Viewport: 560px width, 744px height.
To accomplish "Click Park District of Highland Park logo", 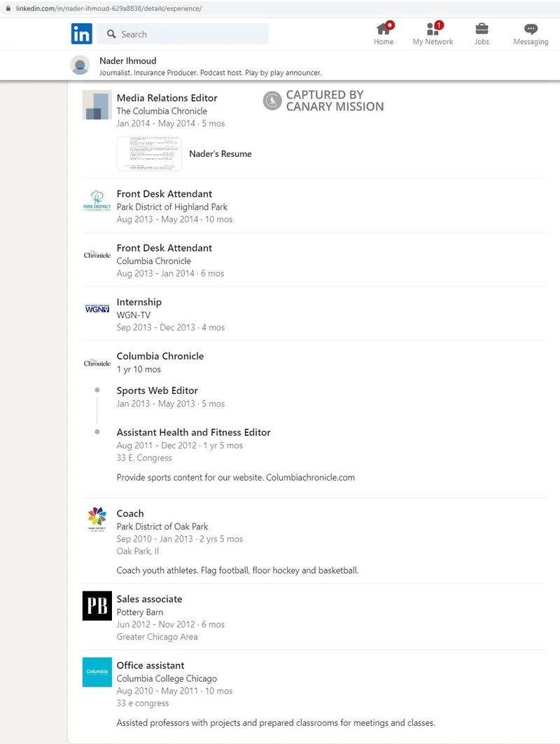I will (97, 200).
